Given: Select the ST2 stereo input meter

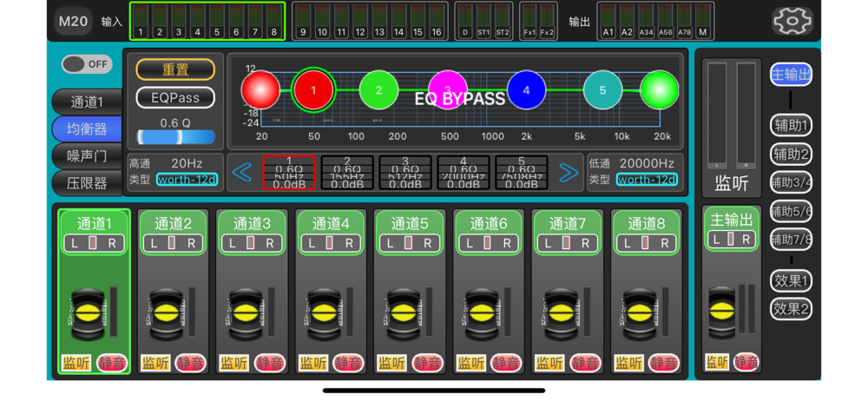Looking at the screenshot, I should (502, 21).
